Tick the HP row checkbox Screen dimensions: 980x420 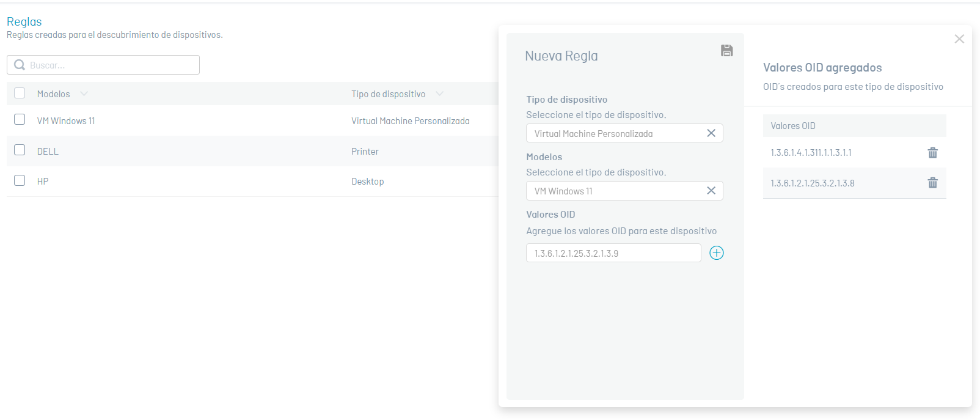click(20, 180)
